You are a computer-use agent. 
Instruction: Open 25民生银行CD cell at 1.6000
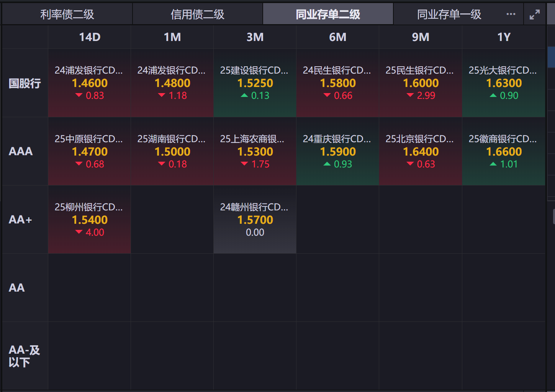click(421, 83)
